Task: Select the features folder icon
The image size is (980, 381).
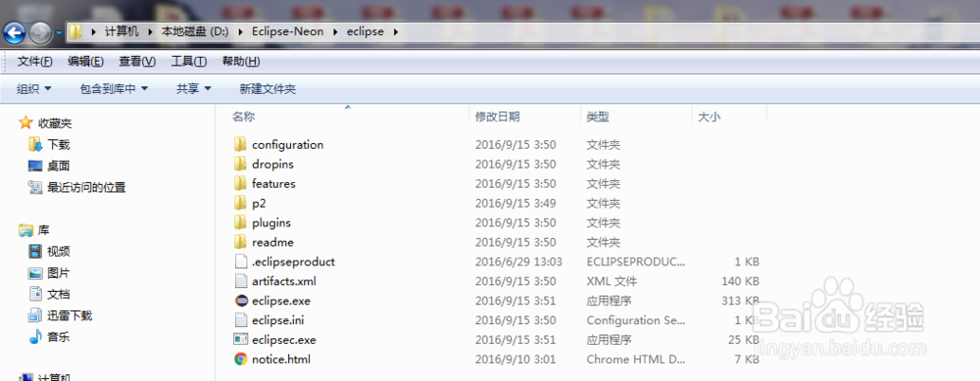Action: click(x=241, y=183)
